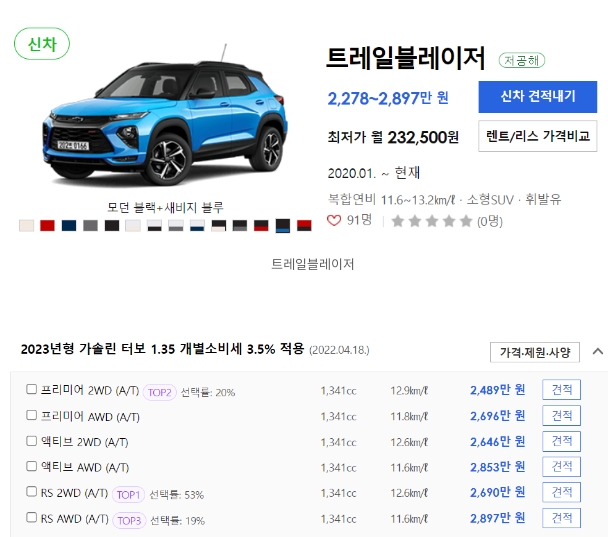Click the 2023년형 가솔린 터보 1.35 heading
Image resolution: width=608 pixels, height=537 pixels.
point(162,349)
